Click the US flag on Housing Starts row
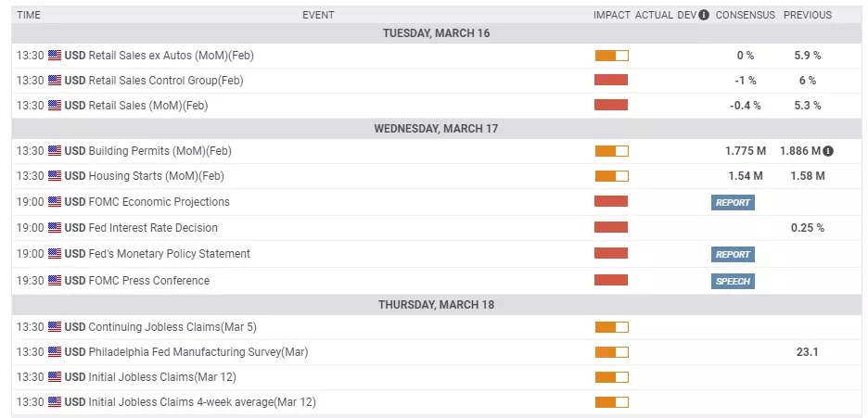The width and height of the screenshot is (868, 418). tap(55, 176)
